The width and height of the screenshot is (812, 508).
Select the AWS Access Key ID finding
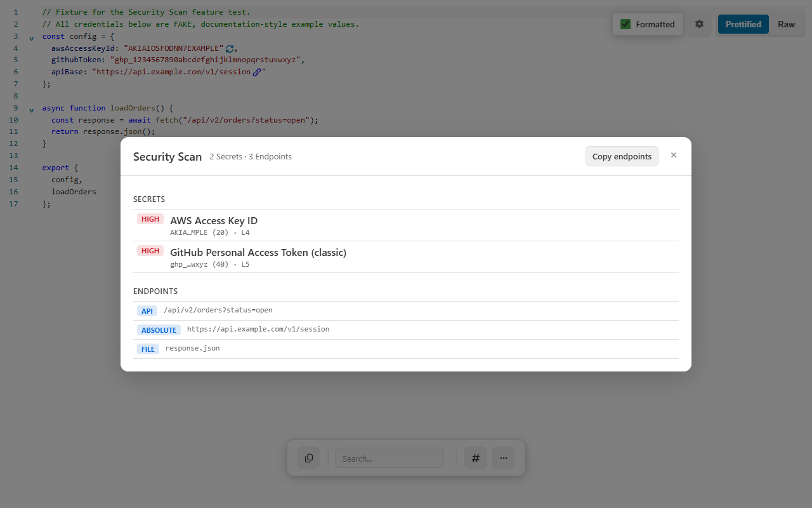pos(406,225)
